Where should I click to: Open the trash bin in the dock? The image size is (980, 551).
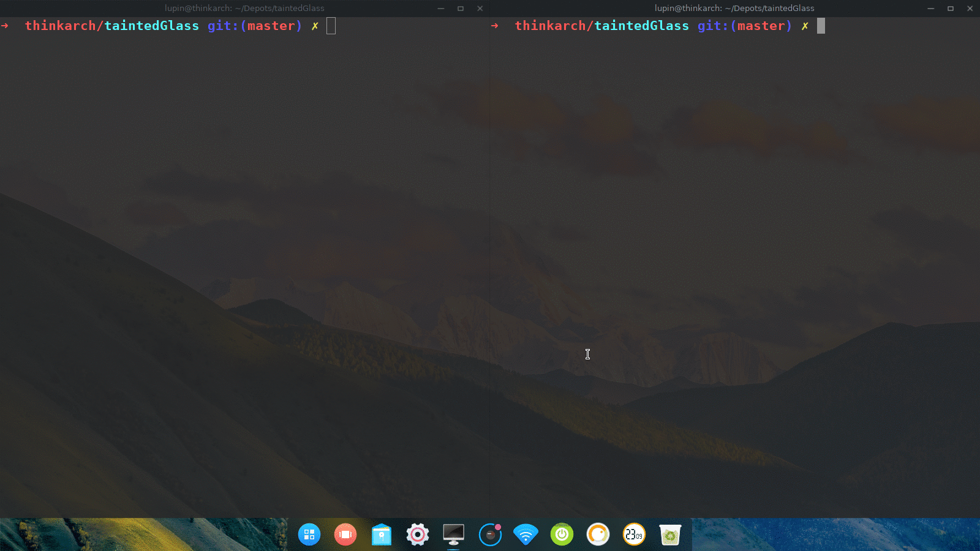click(x=670, y=535)
